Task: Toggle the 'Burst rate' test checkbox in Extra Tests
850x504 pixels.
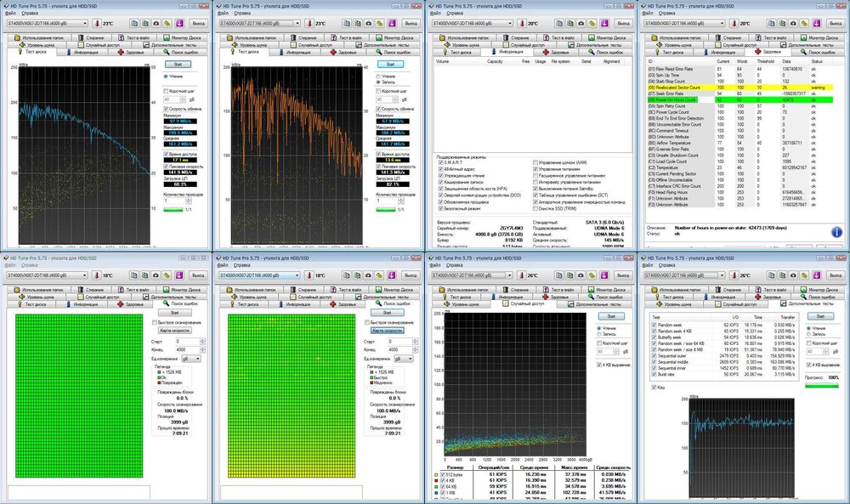Action: point(654,373)
